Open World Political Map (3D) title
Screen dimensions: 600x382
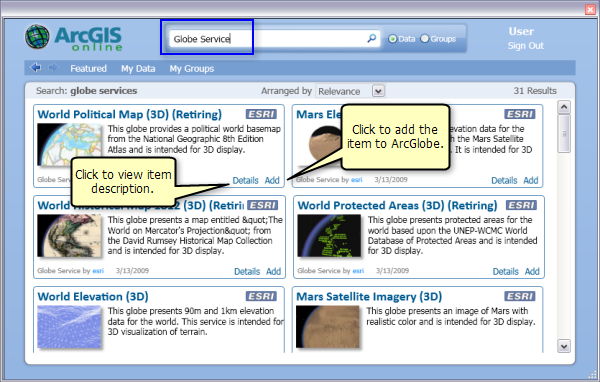(x=130, y=114)
